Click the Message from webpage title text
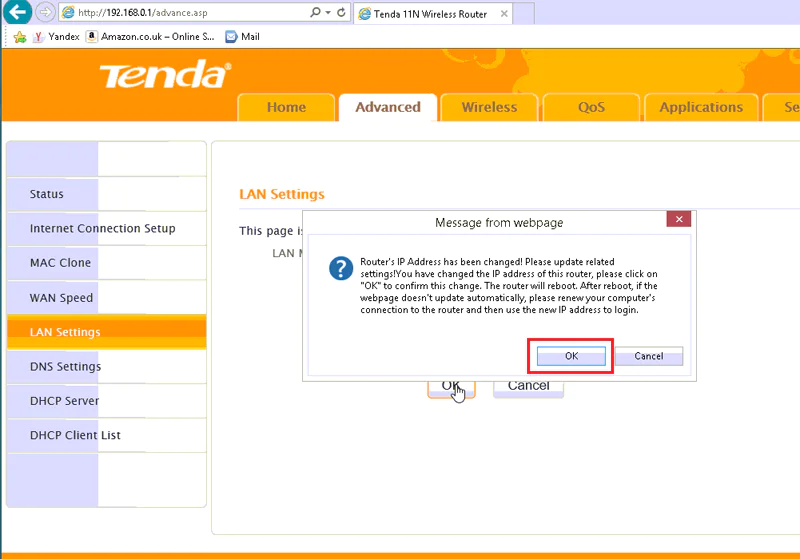The image size is (800, 559). click(x=499, y=223)
